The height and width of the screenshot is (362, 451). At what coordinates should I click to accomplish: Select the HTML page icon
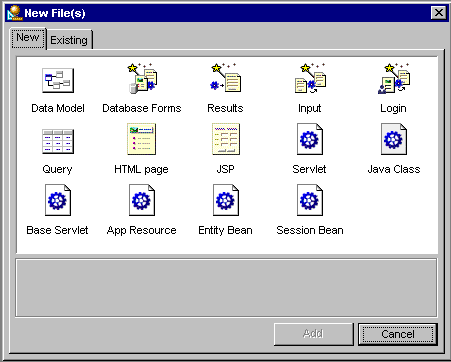click(141, 139)
